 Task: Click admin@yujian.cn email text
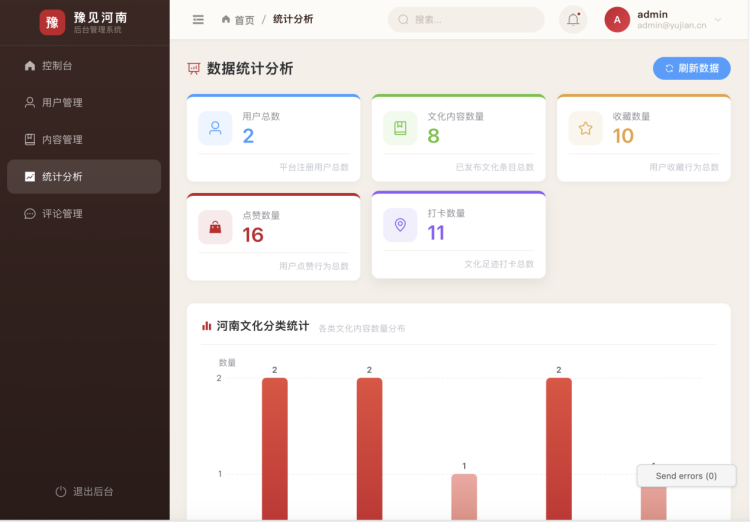coord(672,25)
